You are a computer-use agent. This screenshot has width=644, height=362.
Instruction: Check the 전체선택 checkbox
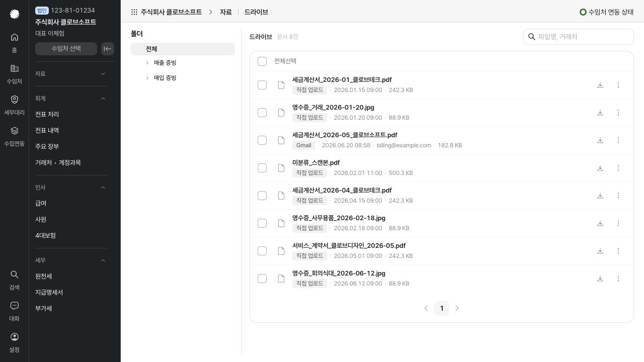pyautogui.click(x=262, y=61)
